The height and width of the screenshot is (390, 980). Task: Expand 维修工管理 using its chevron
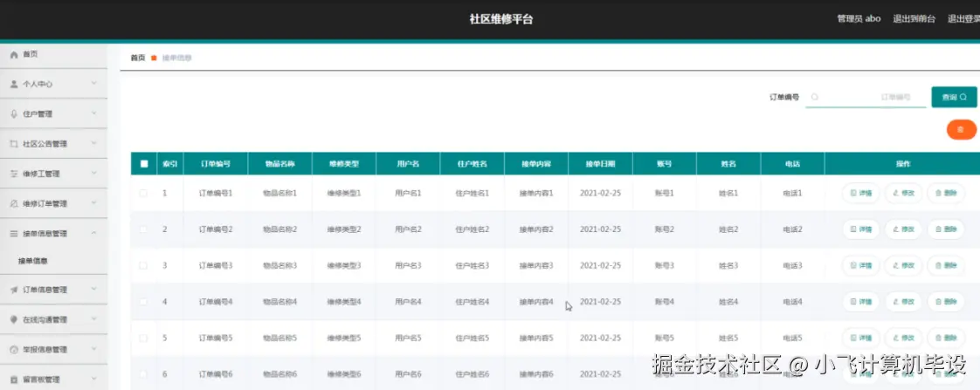pyautogui.click(x=93, y=174)
